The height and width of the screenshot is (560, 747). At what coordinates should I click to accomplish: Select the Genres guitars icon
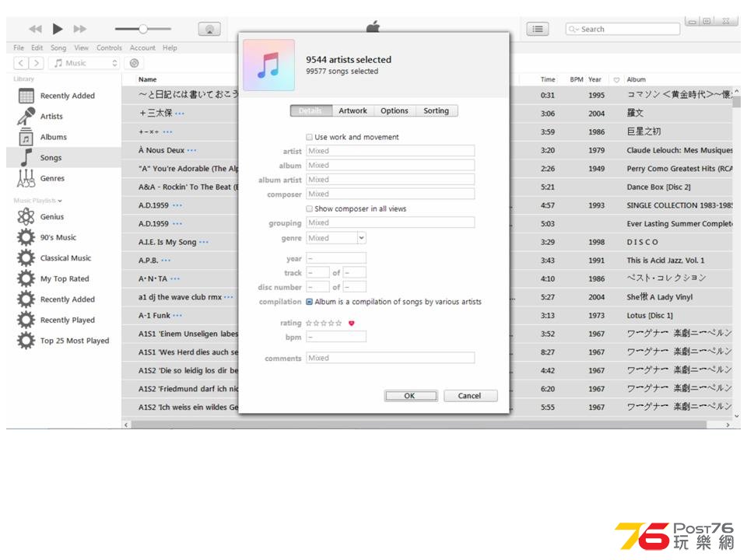point(26,179)
